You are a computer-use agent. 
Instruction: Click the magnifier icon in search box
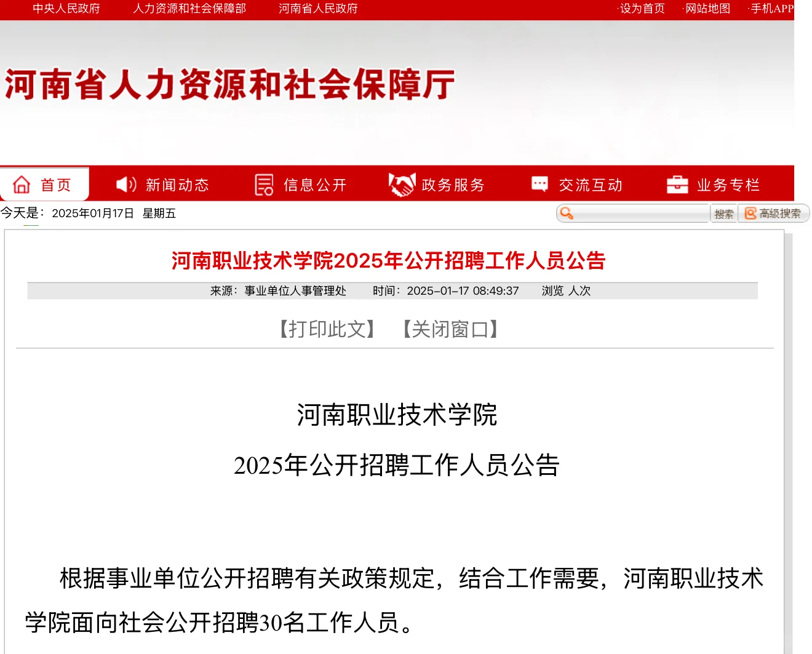click(x=565, y=213)
